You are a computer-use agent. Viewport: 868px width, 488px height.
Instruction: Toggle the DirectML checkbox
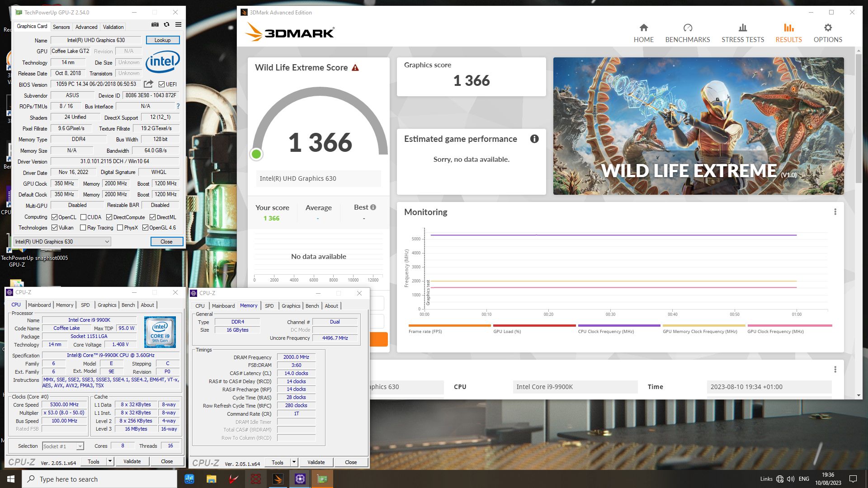pos(152,217)
